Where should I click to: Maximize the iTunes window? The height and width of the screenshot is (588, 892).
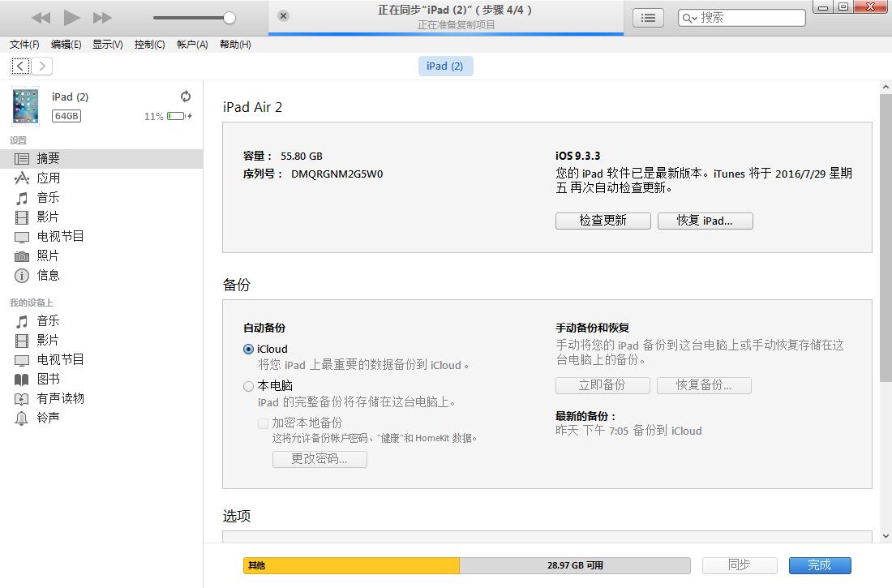tap(843, 6)
